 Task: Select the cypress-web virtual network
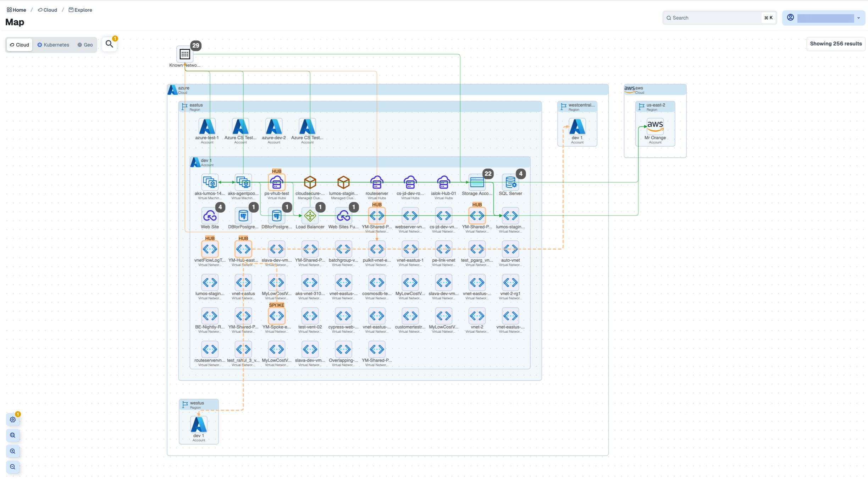(343, 316)
